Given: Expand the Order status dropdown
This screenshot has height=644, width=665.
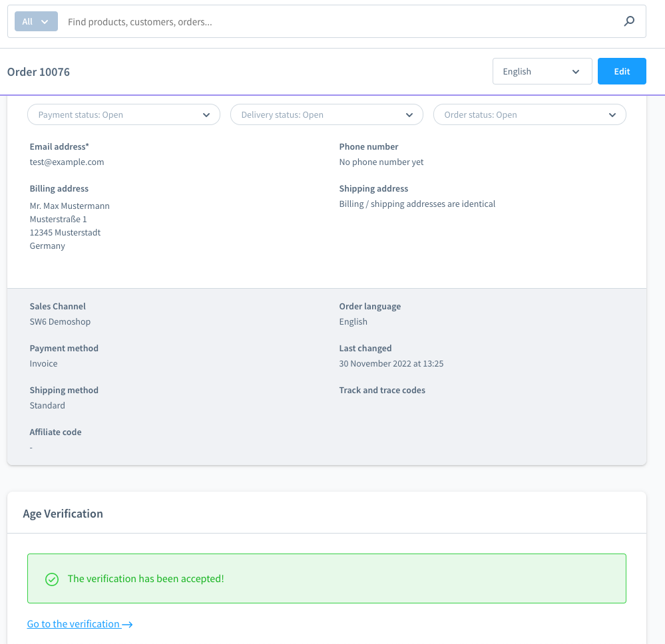Looking at the screenshot, I should pos(530,114).
